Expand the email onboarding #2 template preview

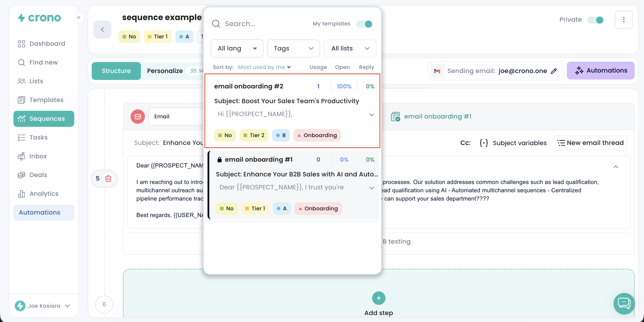(371, 115)
